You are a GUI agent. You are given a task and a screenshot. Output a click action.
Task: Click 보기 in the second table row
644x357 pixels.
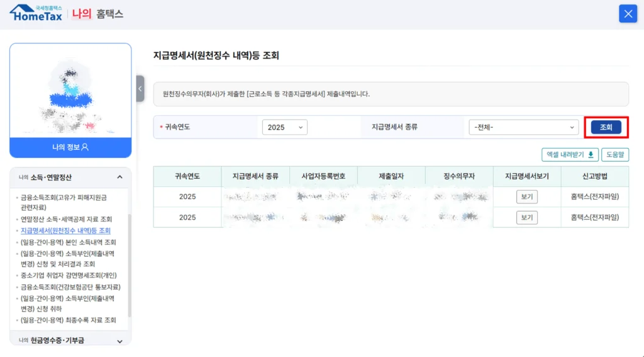point(527,218)
